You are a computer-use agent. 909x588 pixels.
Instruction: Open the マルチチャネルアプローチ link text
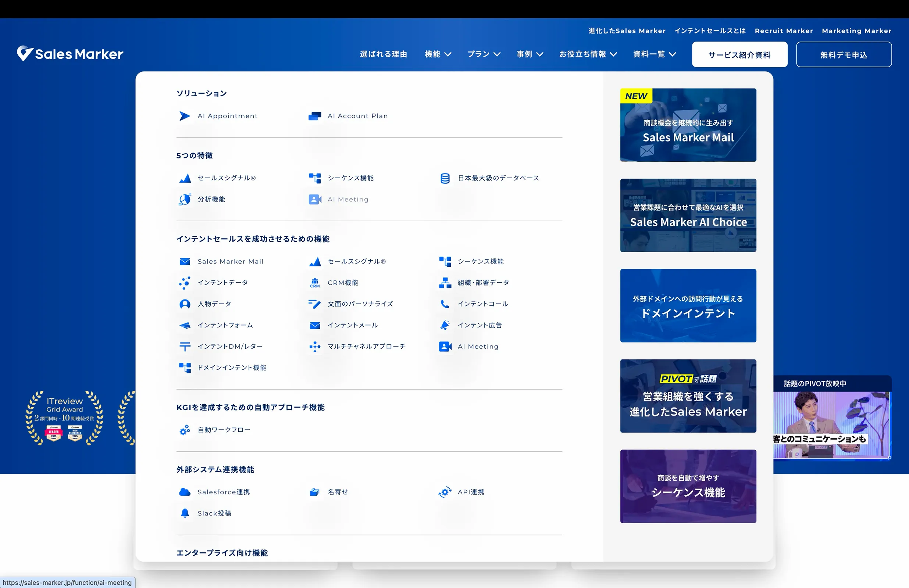point(367,347)
